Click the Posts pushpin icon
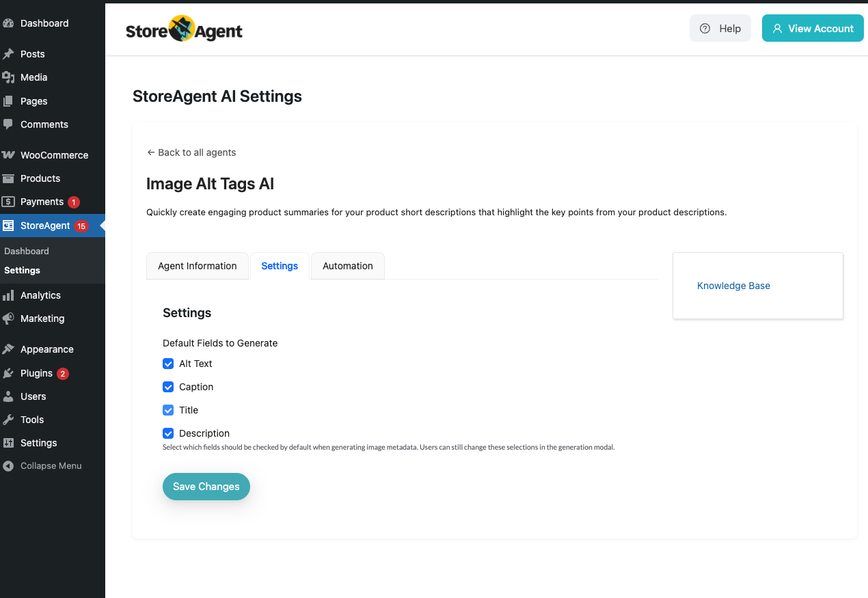 coord(8,54)
